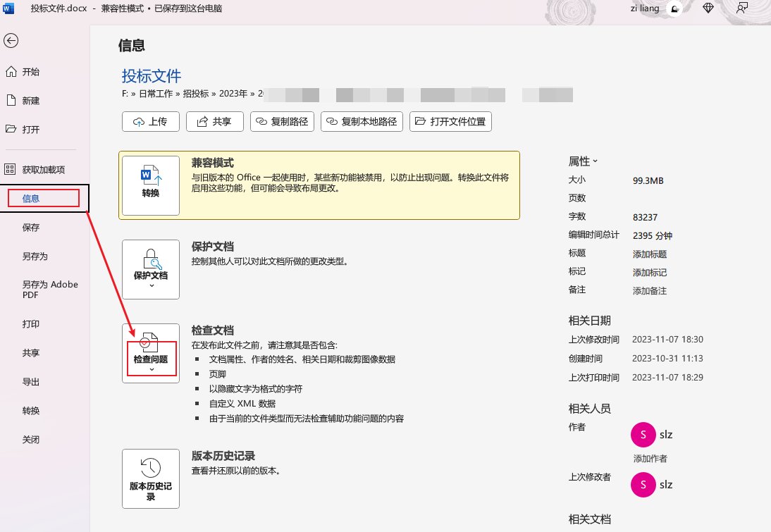Image resolution: width=771 pixels, height=532 pixels.
Task: Click Copy Local Path (复制本地路径) button
Action: tap(362, 121)
